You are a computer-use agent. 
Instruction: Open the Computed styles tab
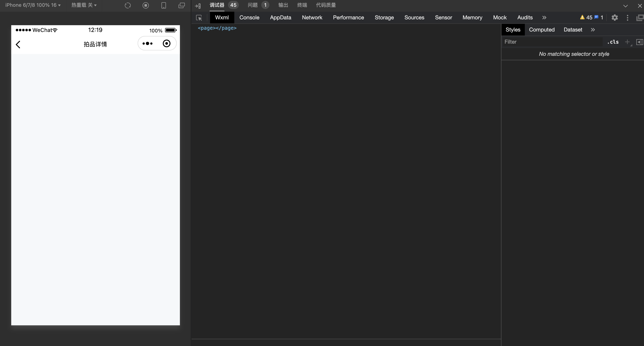tap(541, 29)
